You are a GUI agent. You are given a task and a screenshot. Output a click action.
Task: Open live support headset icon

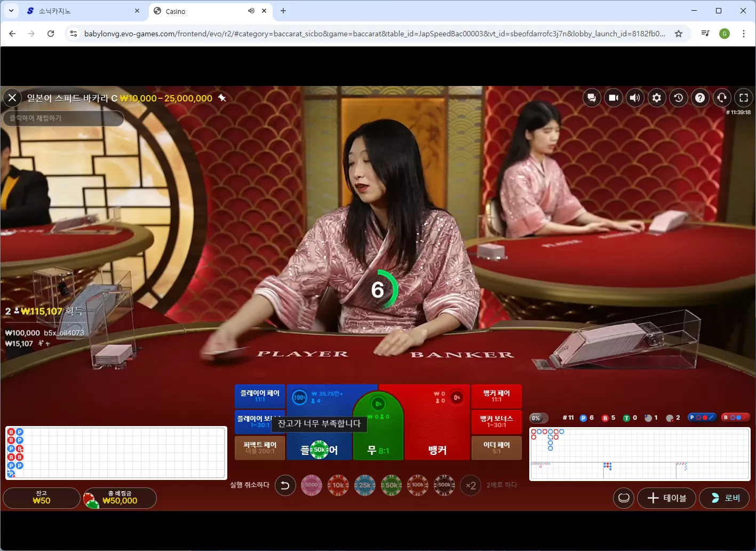coord(722,98)
